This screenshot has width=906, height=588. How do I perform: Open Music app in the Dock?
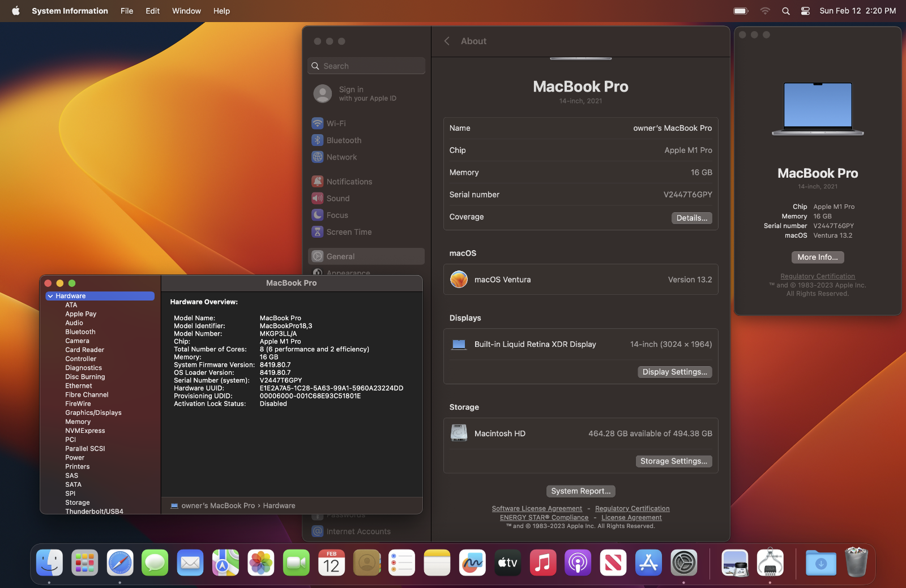[543, 563]
